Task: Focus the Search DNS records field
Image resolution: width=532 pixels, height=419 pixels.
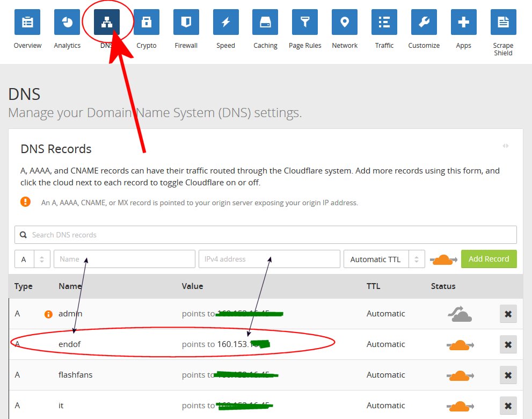Action: pos(265,235)
